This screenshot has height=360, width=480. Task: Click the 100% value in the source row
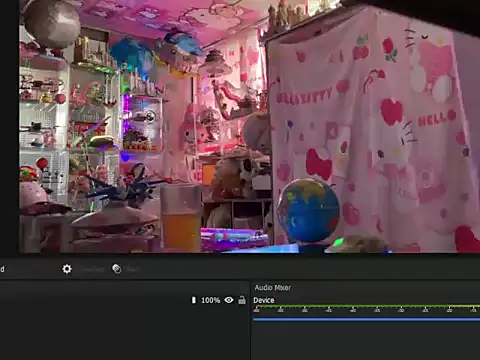211,300
